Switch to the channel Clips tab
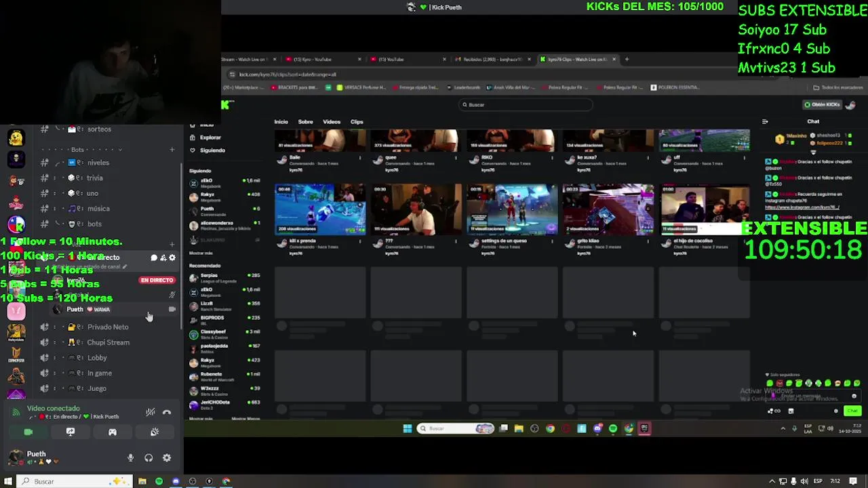Viewport: 868px width, 488px height. tap(357, 122)
